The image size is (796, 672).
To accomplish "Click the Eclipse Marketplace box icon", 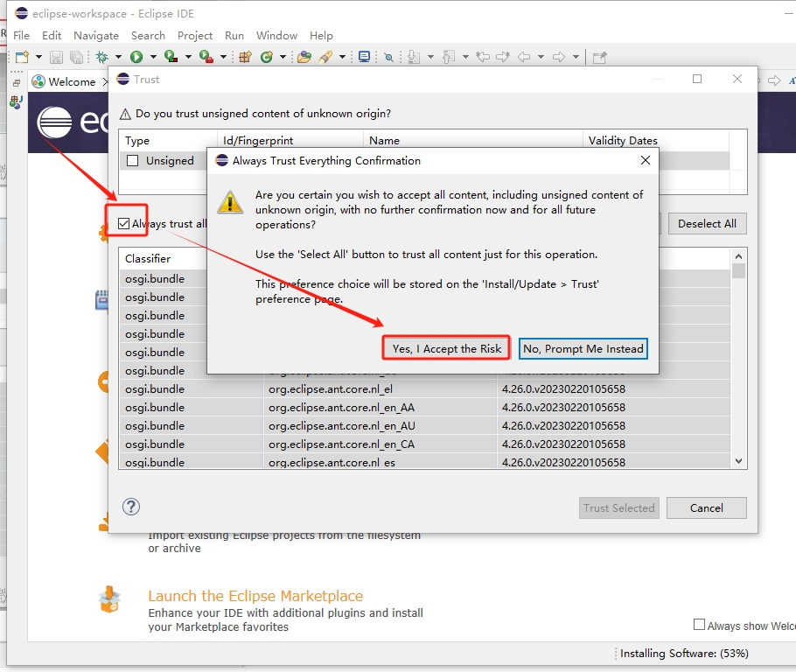I will point(109,599).
